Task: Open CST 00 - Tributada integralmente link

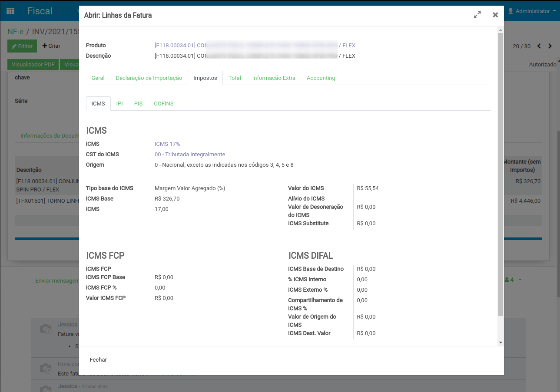Action: coord(190,154)
